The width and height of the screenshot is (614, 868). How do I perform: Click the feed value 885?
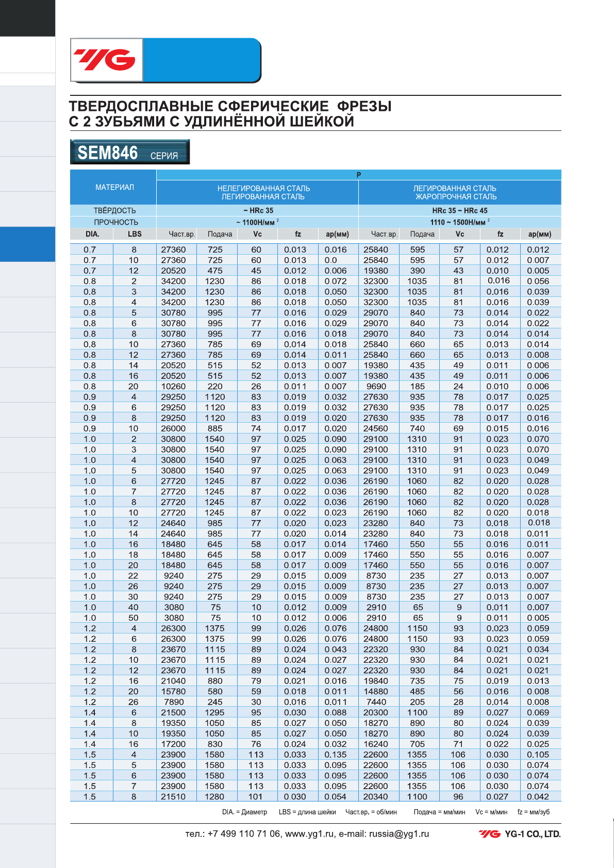(215, 428)
